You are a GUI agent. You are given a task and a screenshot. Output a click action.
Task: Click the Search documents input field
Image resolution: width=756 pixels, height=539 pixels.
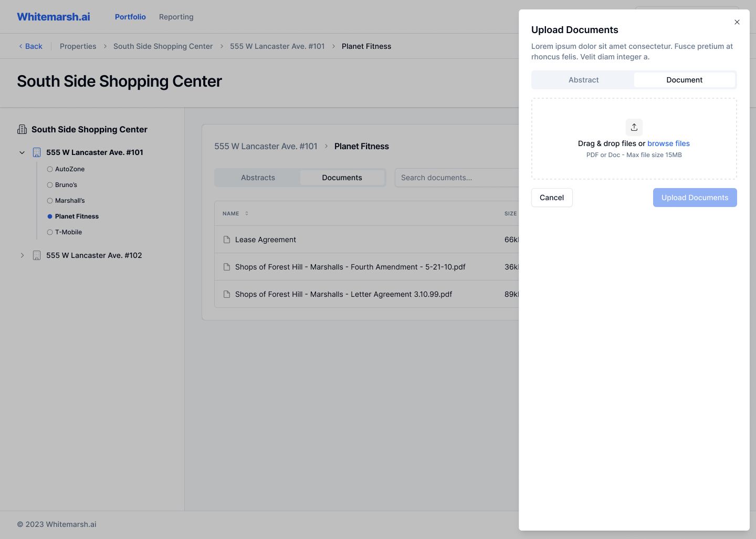(457, 178)
